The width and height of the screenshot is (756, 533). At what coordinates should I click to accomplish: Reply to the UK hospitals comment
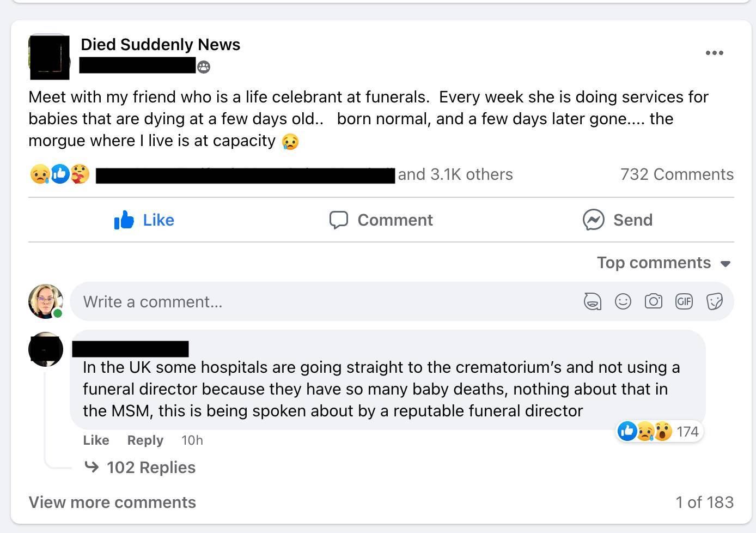(145, 440)
